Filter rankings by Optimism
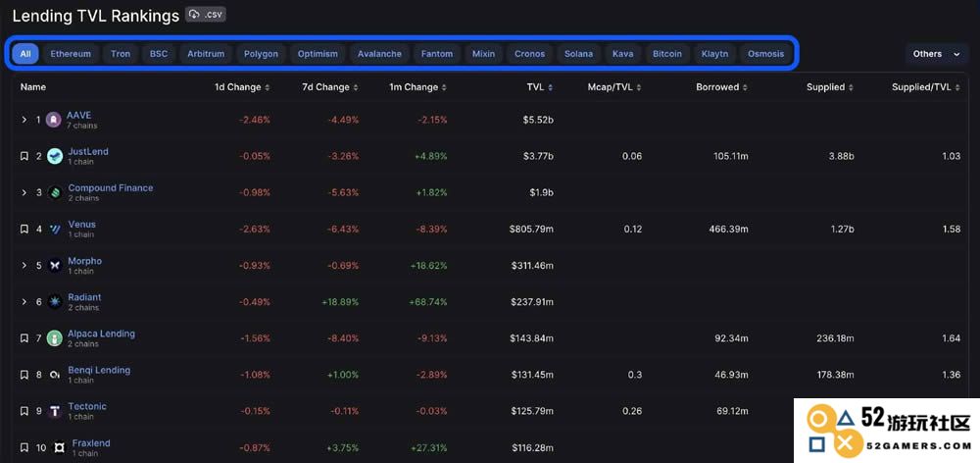The image size is (980, 463). (318, 54)
